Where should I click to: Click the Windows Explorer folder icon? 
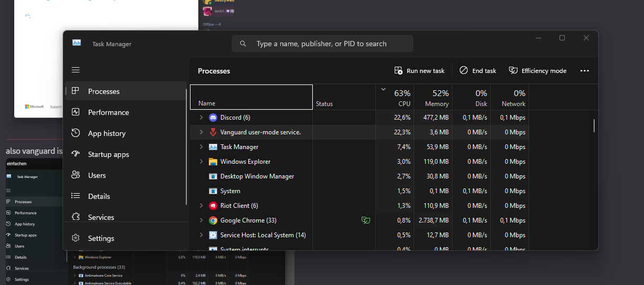tap(213, 162)
